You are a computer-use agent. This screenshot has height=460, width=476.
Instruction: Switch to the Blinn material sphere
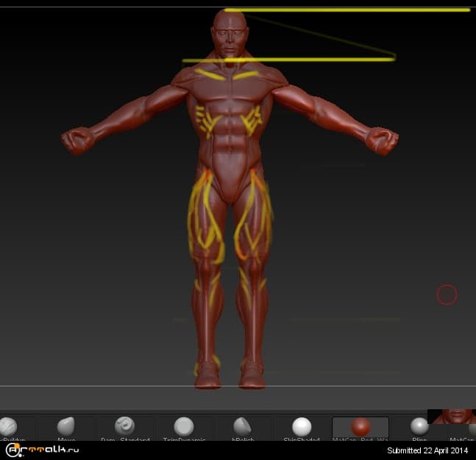[419, 427]
